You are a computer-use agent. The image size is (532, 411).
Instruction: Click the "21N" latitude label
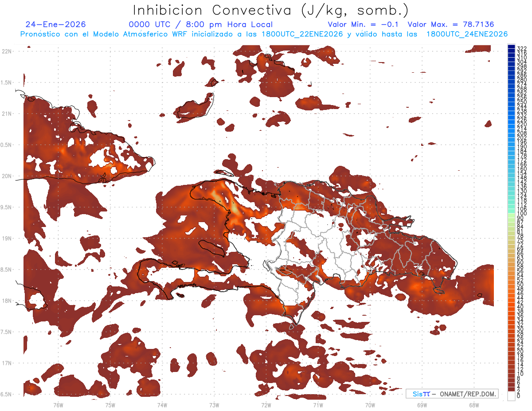tap(7, 114)
